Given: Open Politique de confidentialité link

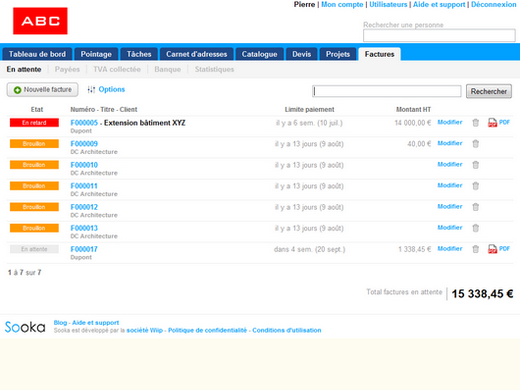Looking at the screenshot, I should [x=207, y=330].
